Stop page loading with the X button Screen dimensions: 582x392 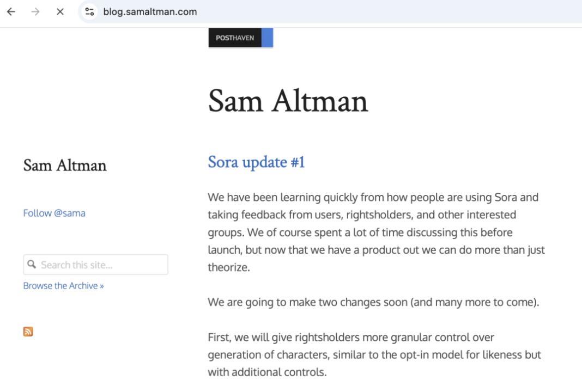(60, 11)
